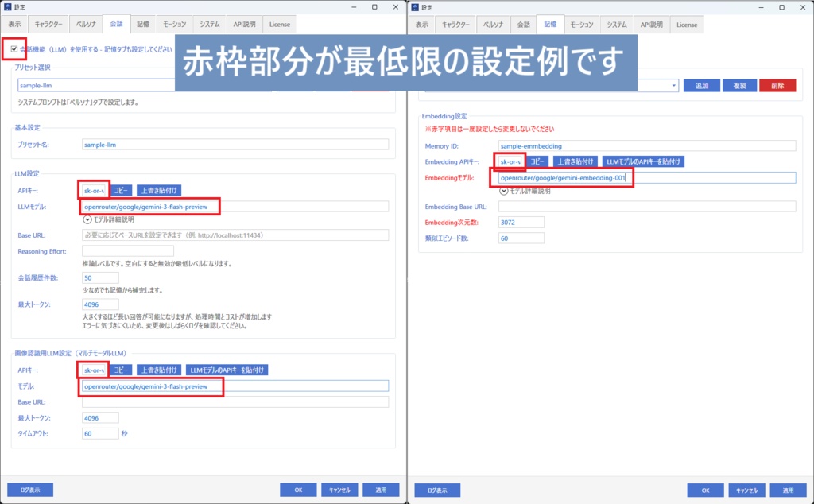Open the API説明 tab in left settings window

244,25
